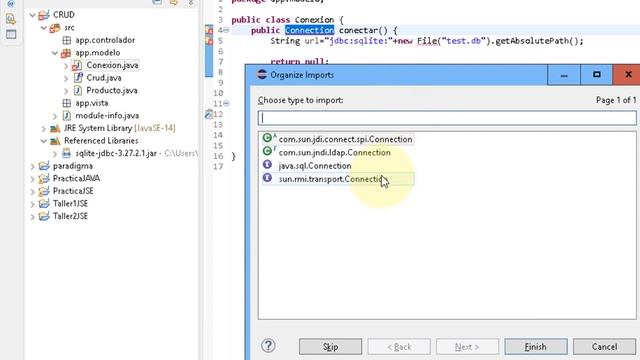Screen dimensions: 640x360
Task: Expand the sqlite-jdbc jar node
Action: coord(55,154)
